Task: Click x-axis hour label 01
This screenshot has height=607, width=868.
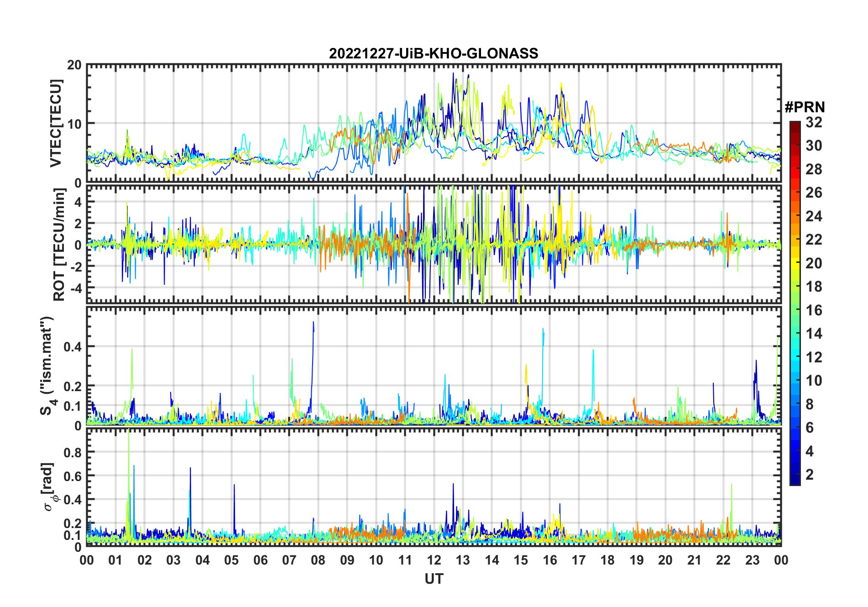Action: 115,560
